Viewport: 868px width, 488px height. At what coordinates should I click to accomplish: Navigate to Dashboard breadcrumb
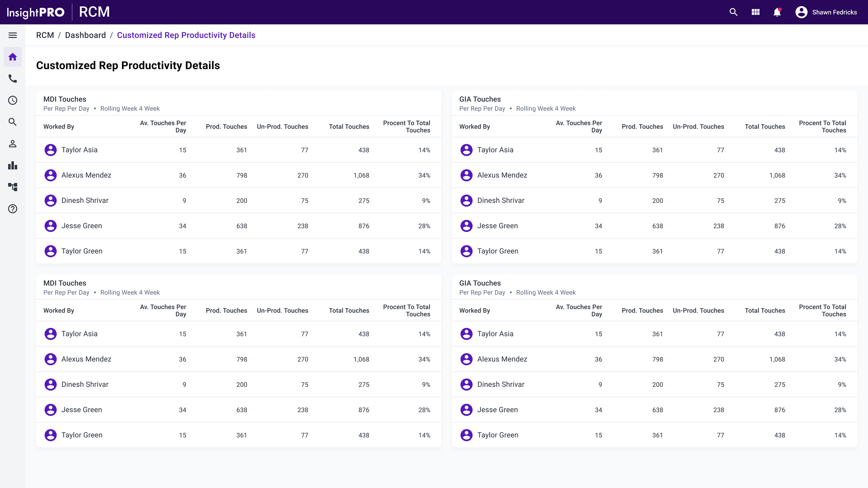85,35
